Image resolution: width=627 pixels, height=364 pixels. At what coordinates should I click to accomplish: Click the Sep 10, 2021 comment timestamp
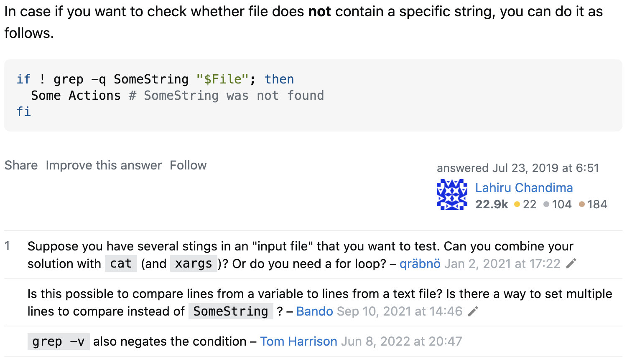[x=400, y=311]
